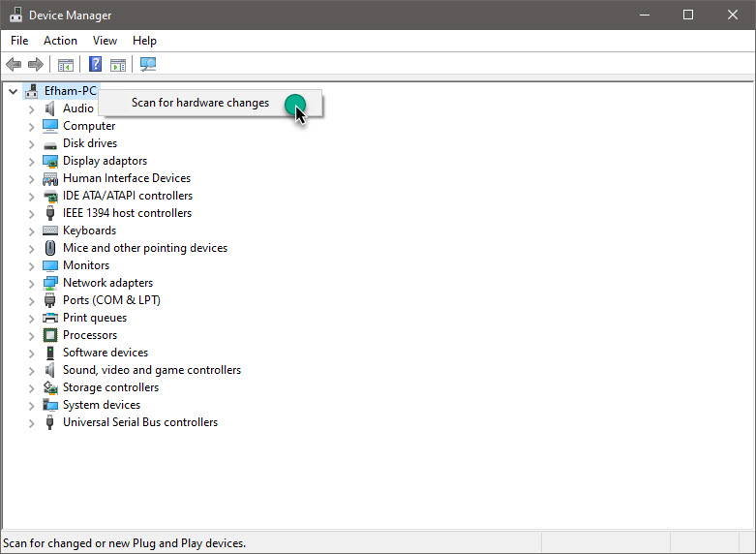The width and height of the screenshot is (756, 554).
Task: Choose Scan for hardware changes context item
Action: click(210, 103)
